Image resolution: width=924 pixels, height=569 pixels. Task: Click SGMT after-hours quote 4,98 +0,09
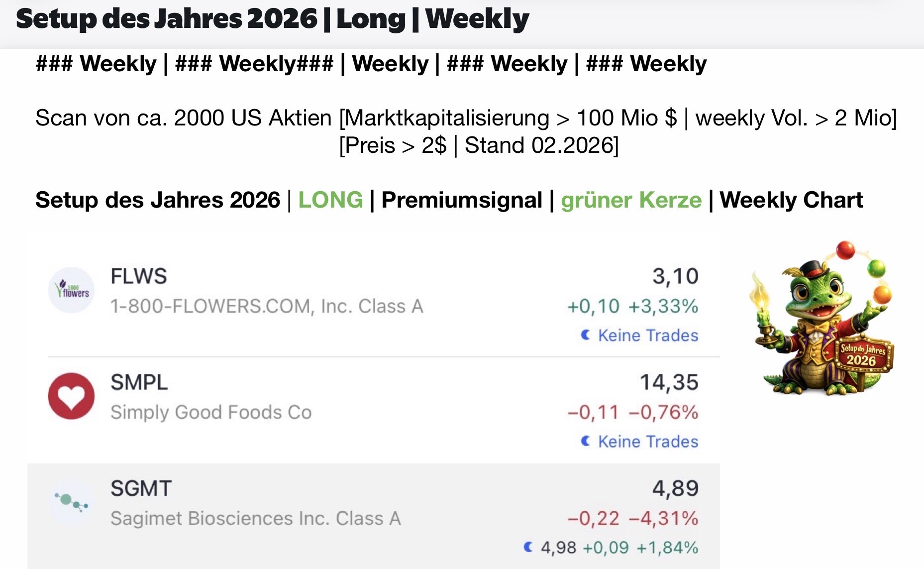point(585,548)
